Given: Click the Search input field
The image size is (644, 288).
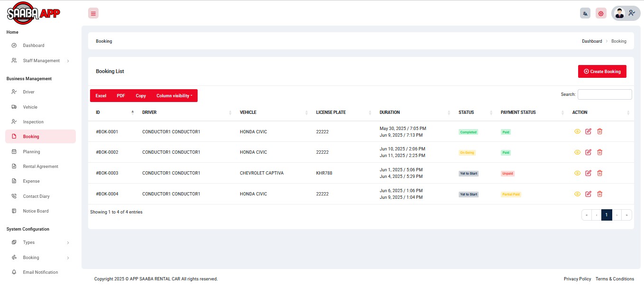Looking at the screenshot, I should [604, 94].
